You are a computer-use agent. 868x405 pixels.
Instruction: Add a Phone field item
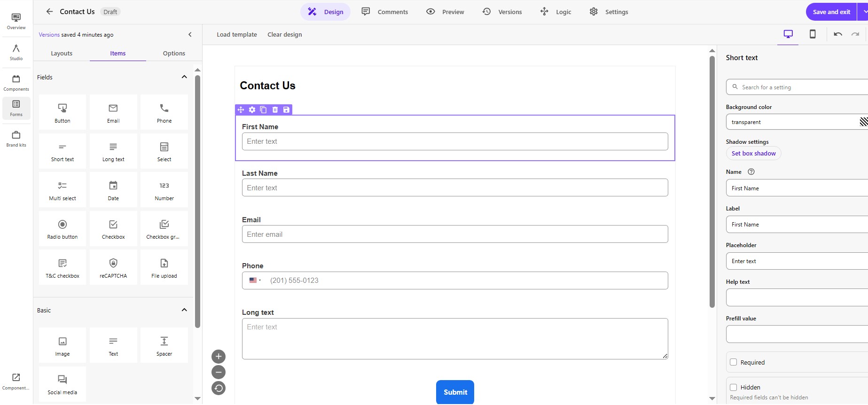tap(164, 112)
